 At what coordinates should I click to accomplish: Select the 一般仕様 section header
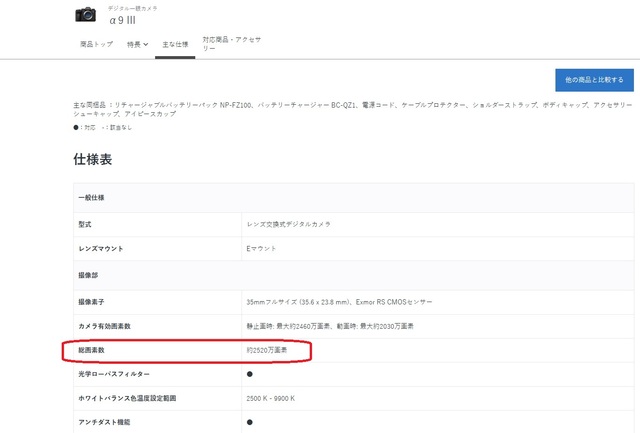click(92, 198)
